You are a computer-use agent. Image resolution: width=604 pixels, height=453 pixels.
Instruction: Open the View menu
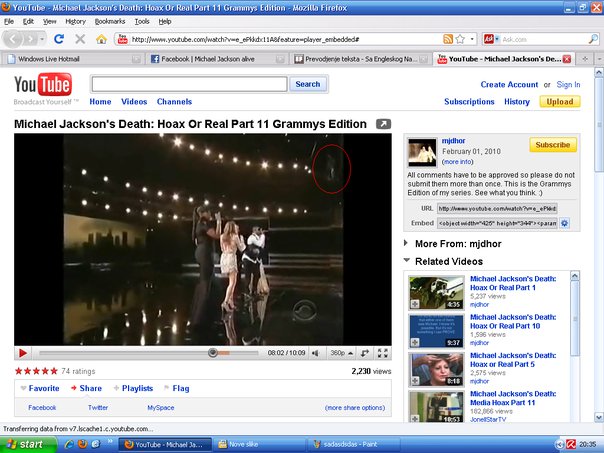[x=49, y=22]
